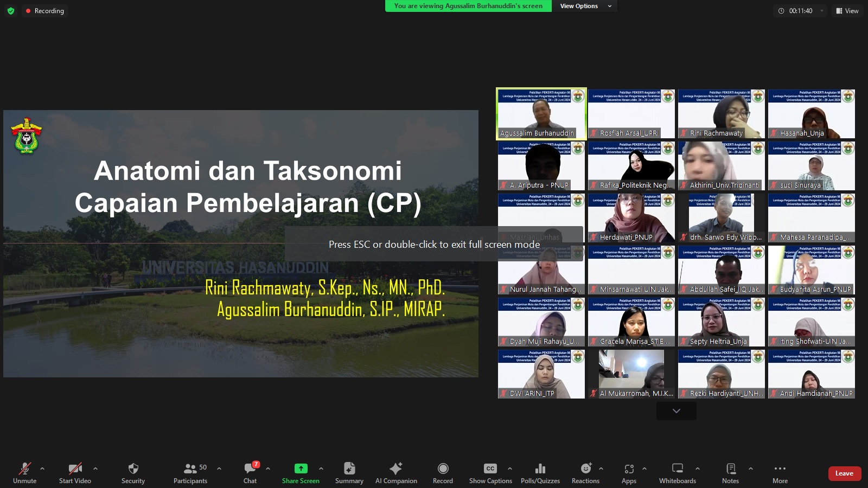Start recording with Record button
The image size is (868, 488).
click(x=443, y=473)
